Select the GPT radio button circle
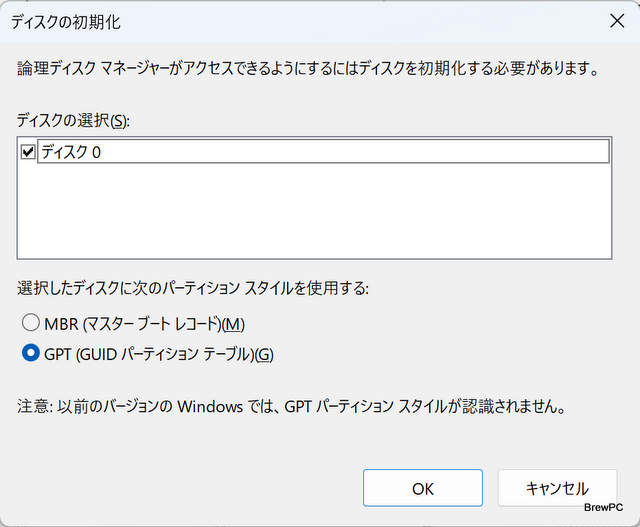Viewport: 640px width, 527px height. click(31, 354)
